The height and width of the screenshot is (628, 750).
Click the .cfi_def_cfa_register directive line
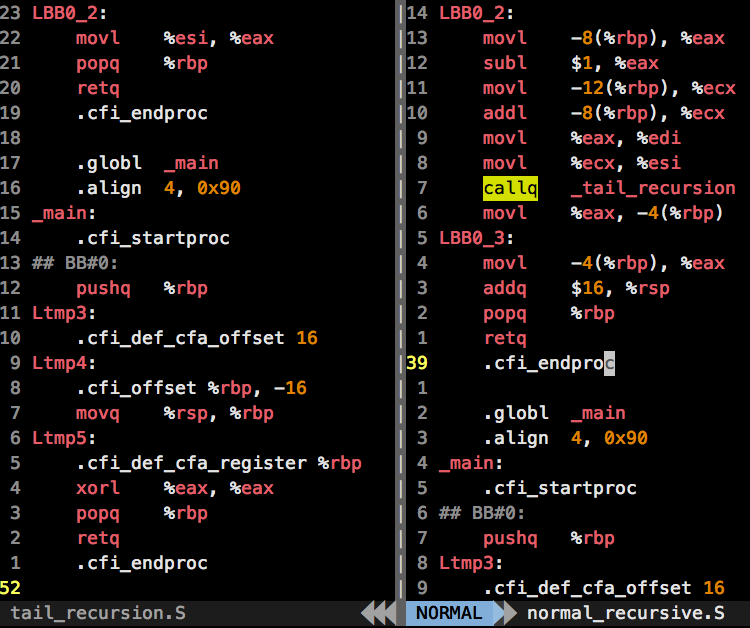[219, 463]
